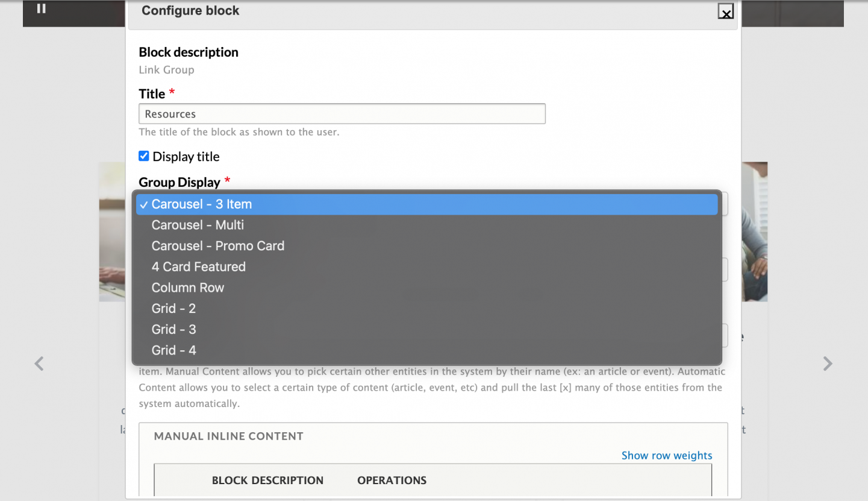The height and width of the screenshot is (501, 868).
Task: Click the Block description heading
Action: [188, 52]
